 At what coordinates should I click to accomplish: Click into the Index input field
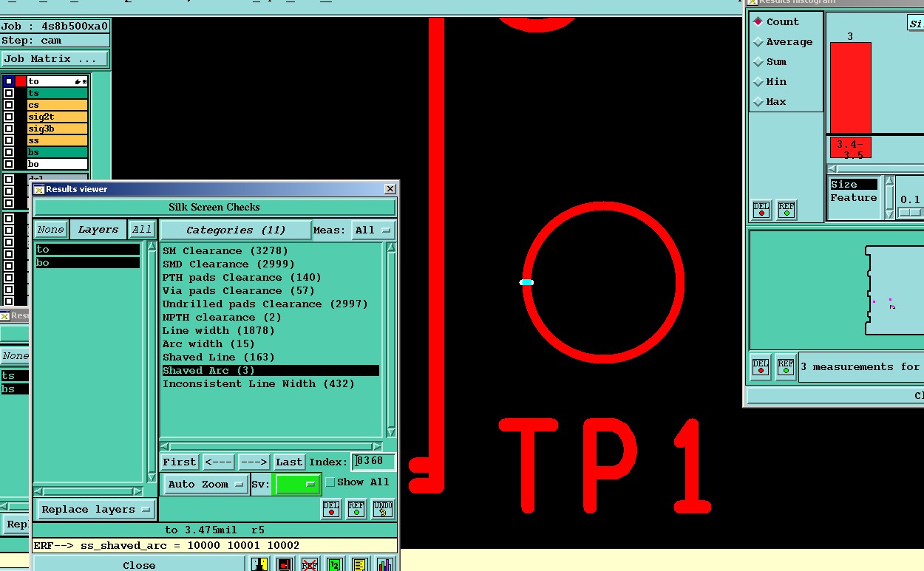(373, 461)
